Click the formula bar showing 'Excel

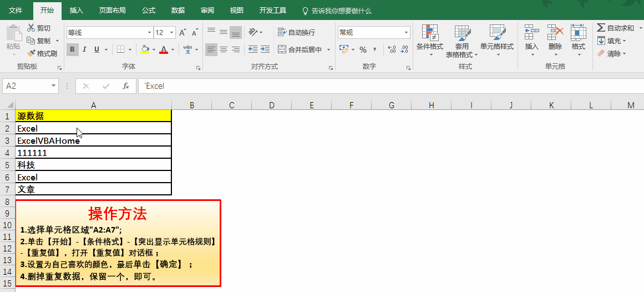pyautogui.click(x=390, y=86)
